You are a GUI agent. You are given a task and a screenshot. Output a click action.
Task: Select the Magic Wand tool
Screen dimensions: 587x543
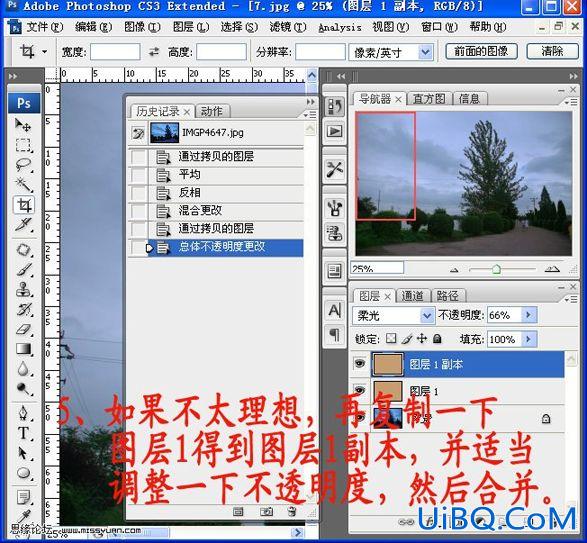pyautogui.click(x=23, y=185)
